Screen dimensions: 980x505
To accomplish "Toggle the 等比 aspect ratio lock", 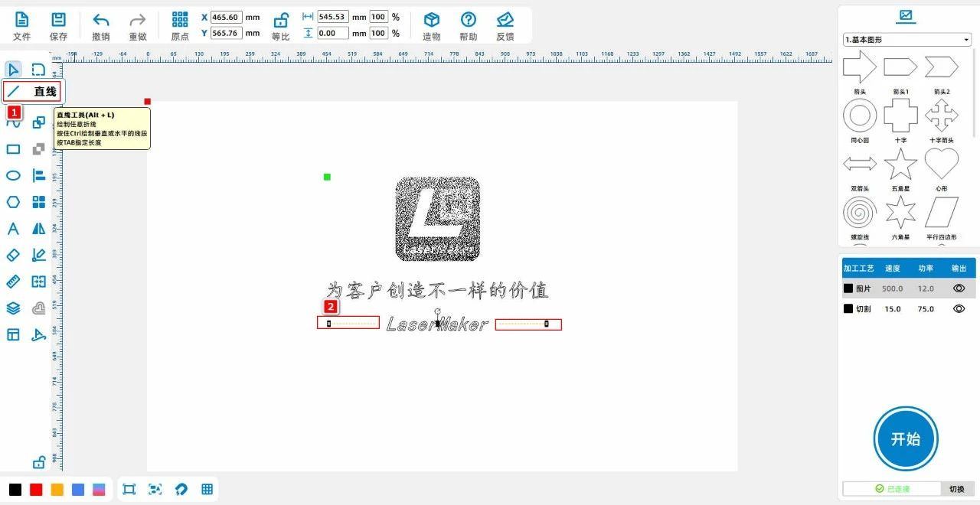I will click(281, 25).
